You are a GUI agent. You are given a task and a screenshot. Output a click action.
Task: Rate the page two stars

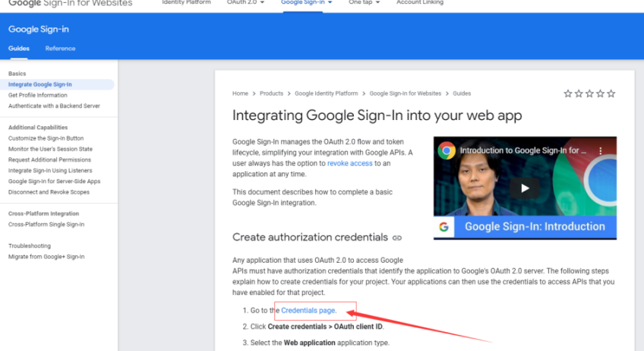click(x=579, y=93)
